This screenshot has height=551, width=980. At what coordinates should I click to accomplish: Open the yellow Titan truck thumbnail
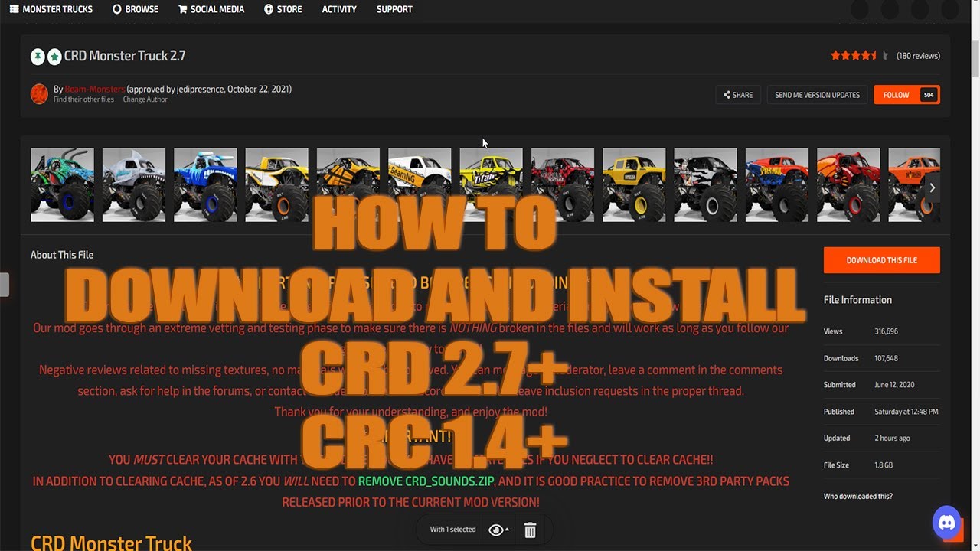[491, 185]
